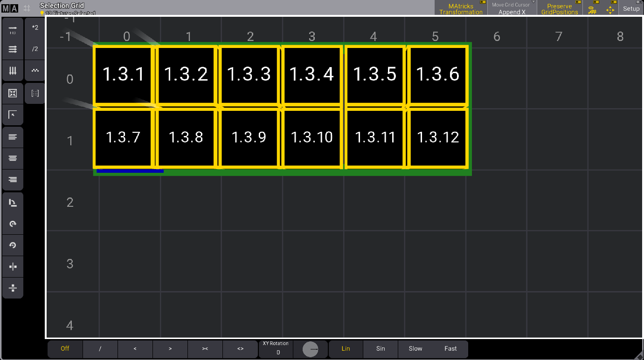644x360 pixels.
Task: Toggle the four-way arrows move option
Action: (610, 9)
